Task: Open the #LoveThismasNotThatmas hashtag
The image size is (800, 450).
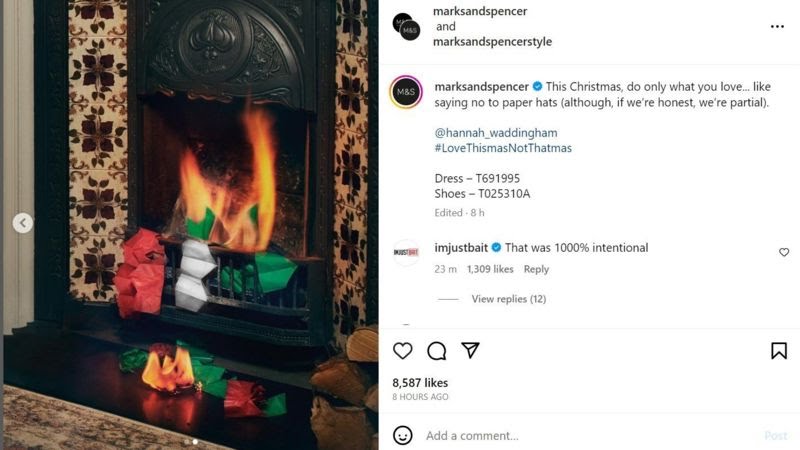Action: click(x=503, y=148)
